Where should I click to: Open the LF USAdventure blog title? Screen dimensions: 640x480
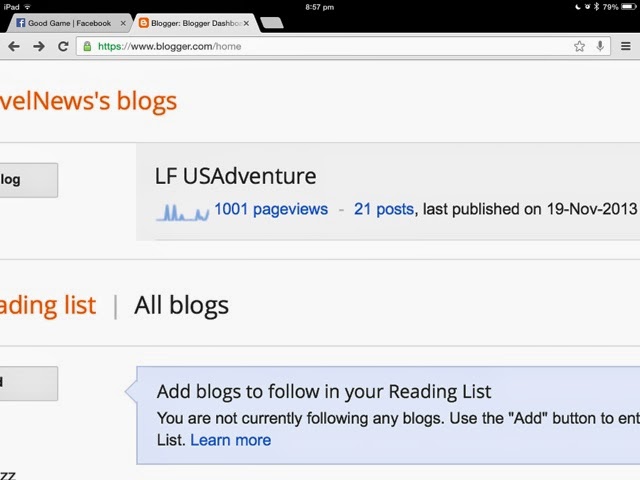pos(235,176)
